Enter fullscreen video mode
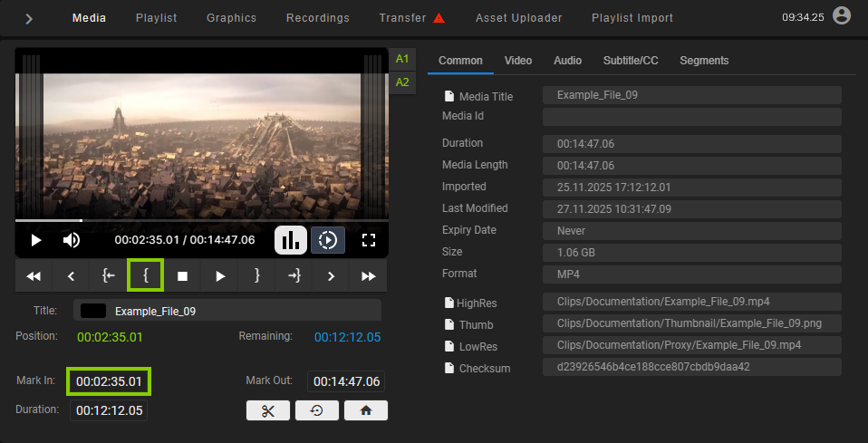The image size is (868, 443). 368,240
